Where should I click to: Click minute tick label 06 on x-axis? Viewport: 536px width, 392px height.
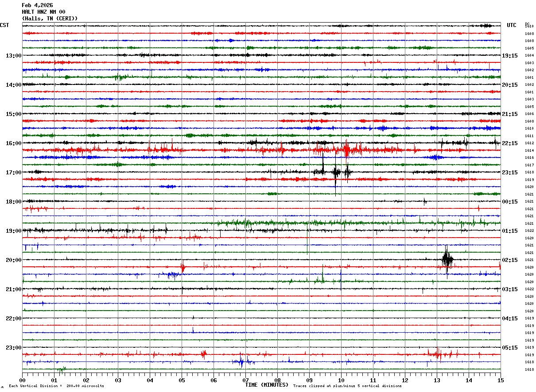tap(214, 380)
